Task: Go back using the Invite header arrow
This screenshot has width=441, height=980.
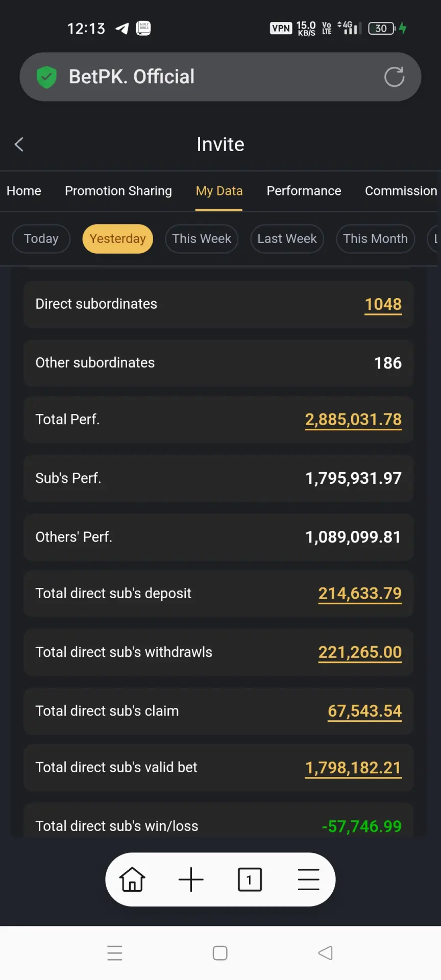Action: point(19,144)
